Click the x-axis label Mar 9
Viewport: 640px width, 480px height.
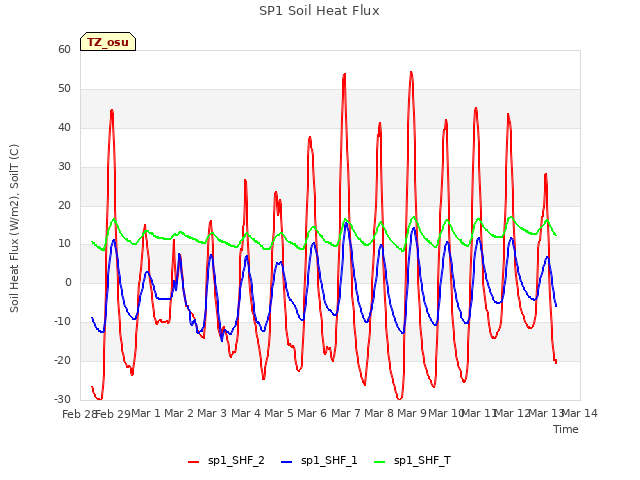click(x=412, y=413)
